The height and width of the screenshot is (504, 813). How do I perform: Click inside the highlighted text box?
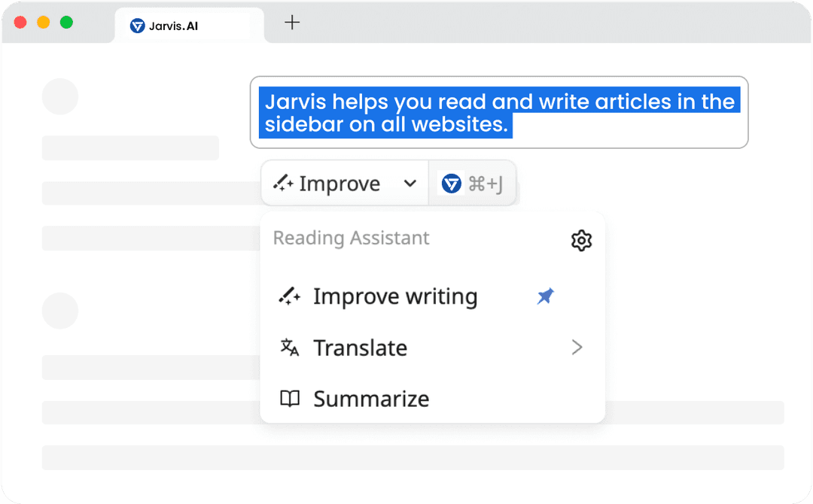[x=499, y=112]
